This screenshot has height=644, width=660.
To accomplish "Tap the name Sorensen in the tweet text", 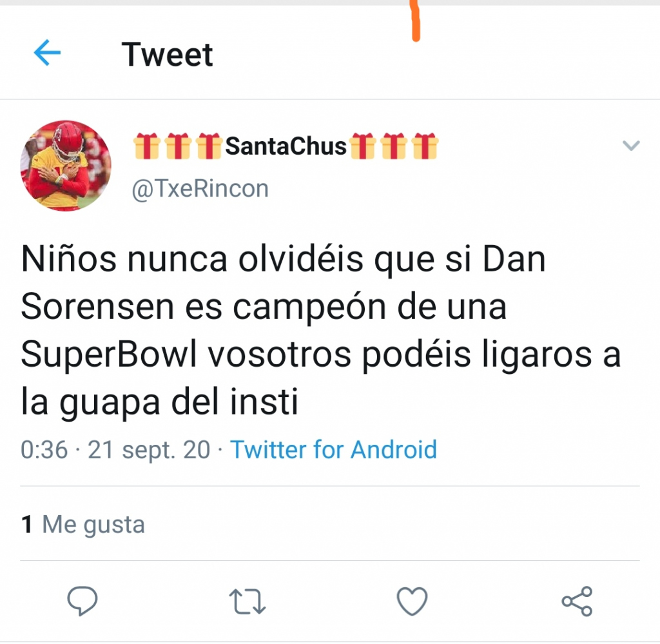I will coord(97,306).
